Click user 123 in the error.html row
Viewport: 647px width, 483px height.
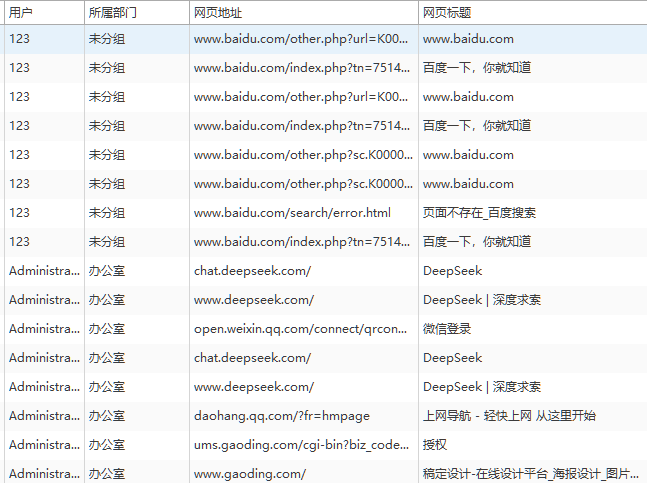19,213
